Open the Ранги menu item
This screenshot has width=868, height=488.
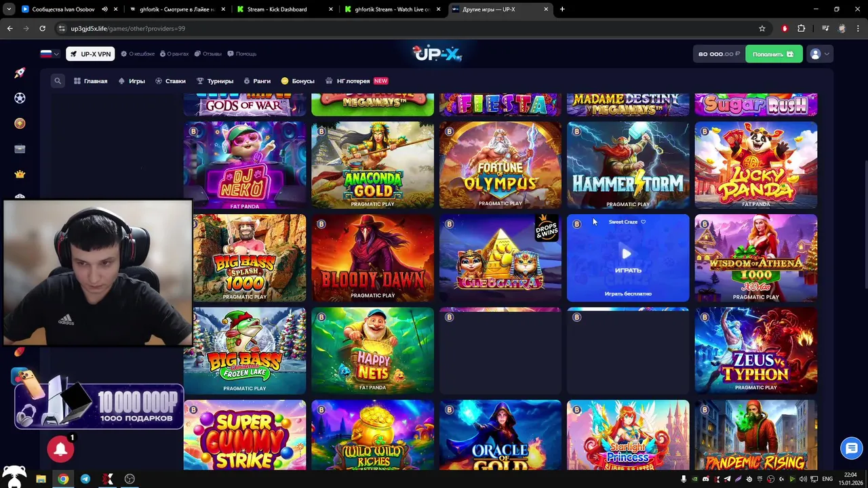(x=257, y=81)
